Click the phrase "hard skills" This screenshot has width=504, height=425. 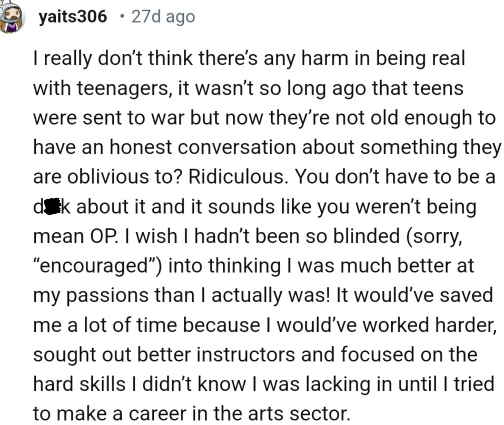click(80, 384)
